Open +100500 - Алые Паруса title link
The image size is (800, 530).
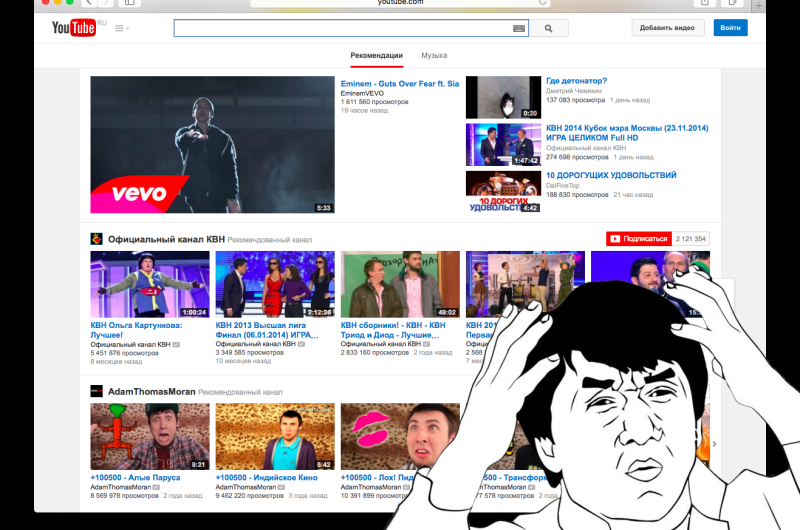pyautogui.click(x=135, y=477)
